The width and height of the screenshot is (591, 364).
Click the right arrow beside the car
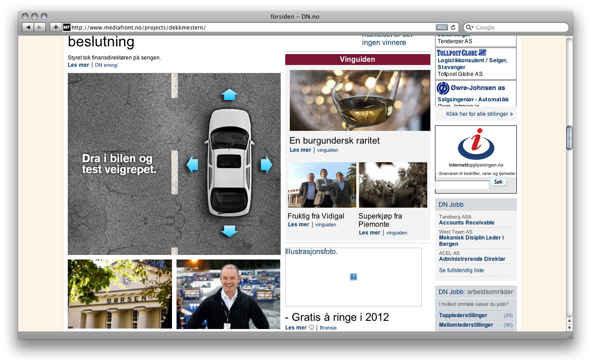pyautogui.click(x=266, y=165)
